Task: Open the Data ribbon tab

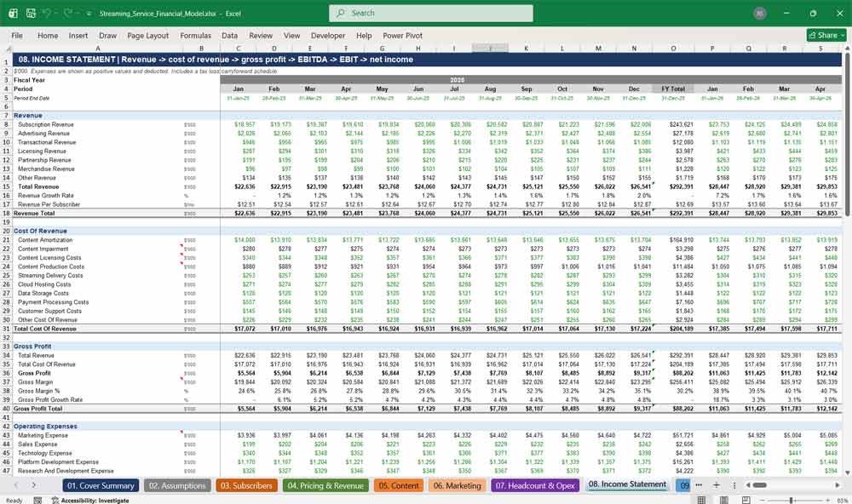Action: tap(229, 35)
